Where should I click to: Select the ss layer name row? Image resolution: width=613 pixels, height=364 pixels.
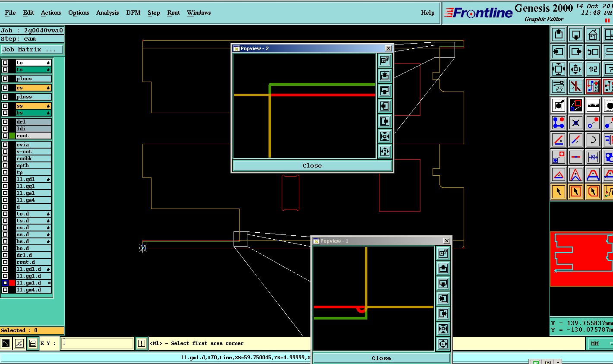34,106
